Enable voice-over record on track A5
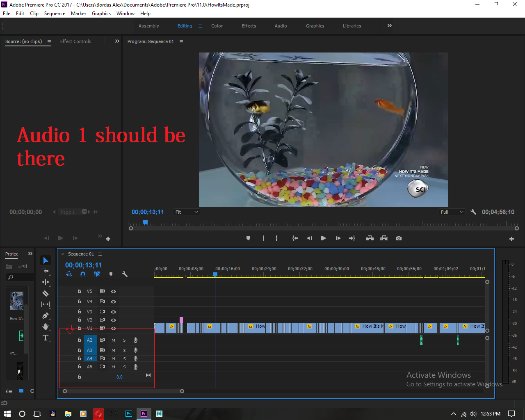Screen dimensions: 525x420 pyautogui.click(x=135, y=367)
